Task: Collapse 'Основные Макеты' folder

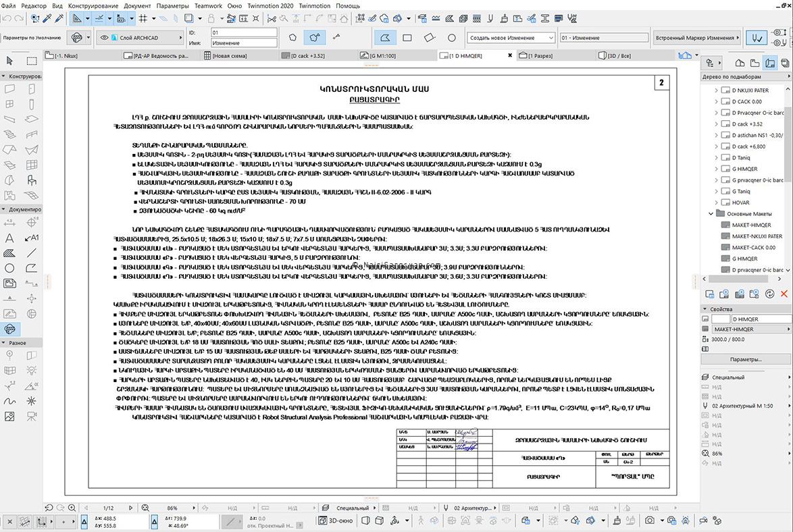Action: pos(711,214)
